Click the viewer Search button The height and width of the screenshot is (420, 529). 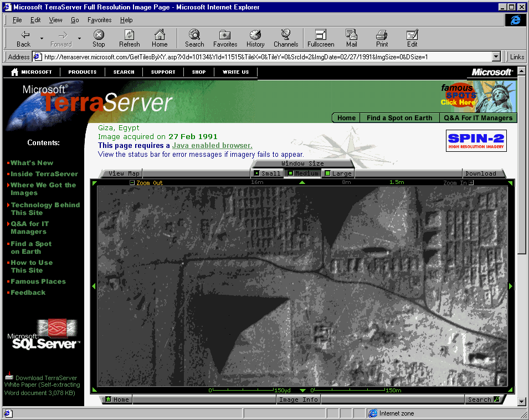483,399
